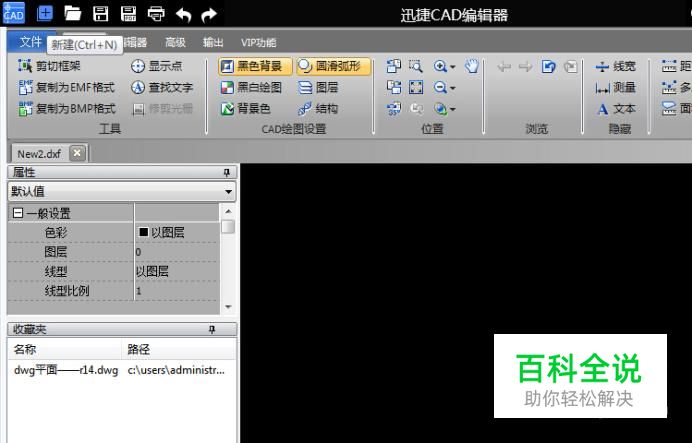Screen dimensions: 692x443
Task: Collapse the 一般设置 general settings group
Action: pos(18,214)
